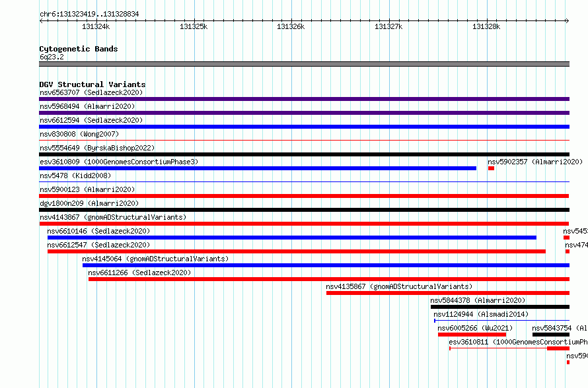588x388 pixels.
Task: Click the 6q23.2 band label
Action: (x=52, y=57)
